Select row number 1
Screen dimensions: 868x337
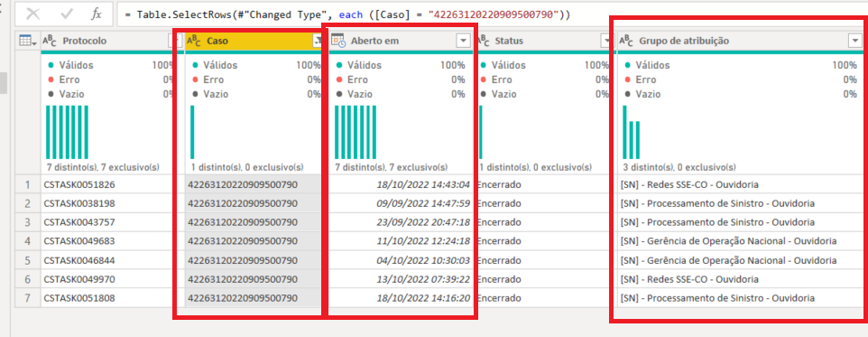tap(27, 184)
